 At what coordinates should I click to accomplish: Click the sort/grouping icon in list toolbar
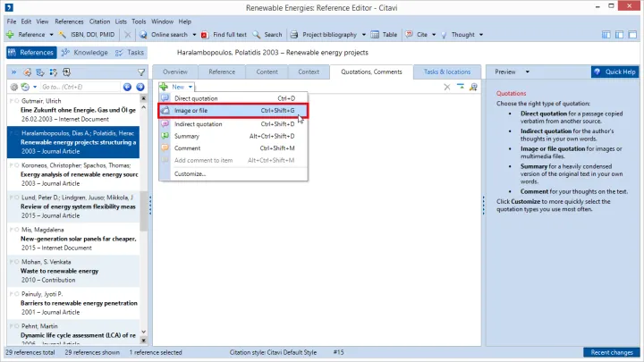point(54,72)
